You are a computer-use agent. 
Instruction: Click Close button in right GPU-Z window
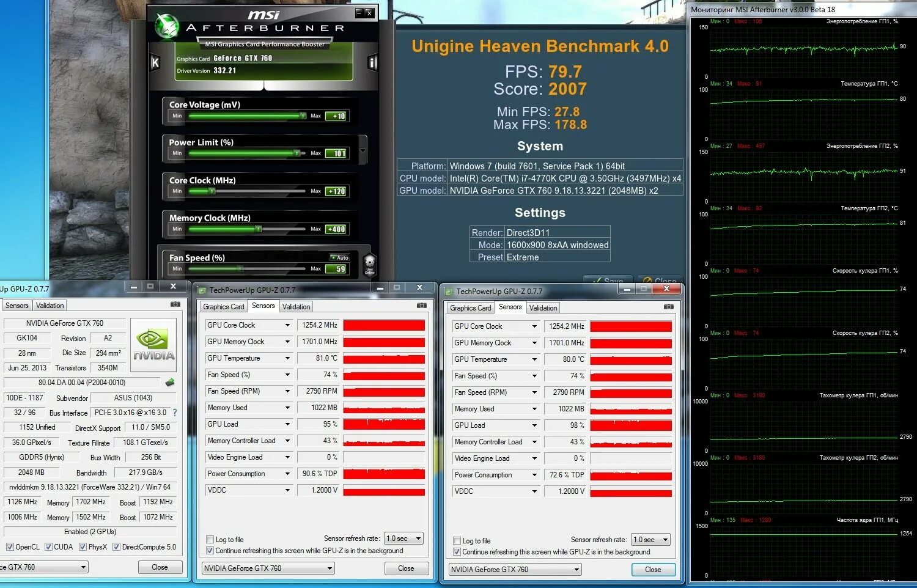pos(653,570)
